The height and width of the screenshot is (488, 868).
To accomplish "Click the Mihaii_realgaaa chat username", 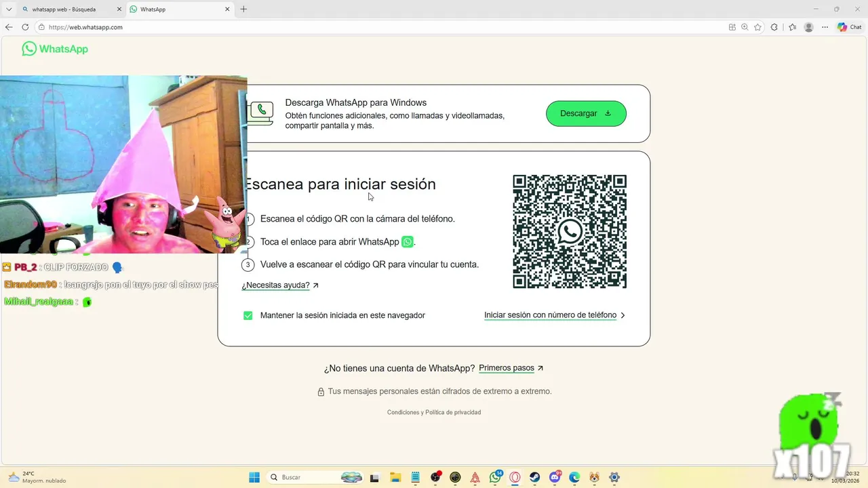I will [39, 302].
